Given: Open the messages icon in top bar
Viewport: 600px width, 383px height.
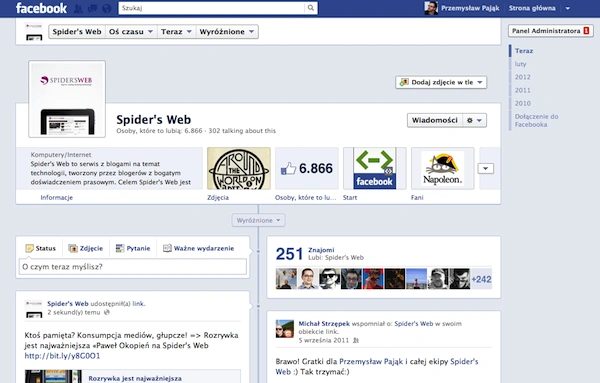Looking at the screenshot, I should coord(92,8).
